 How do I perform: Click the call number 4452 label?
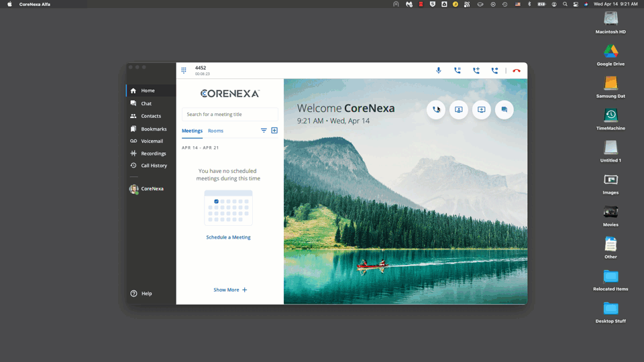click(201, 68)
